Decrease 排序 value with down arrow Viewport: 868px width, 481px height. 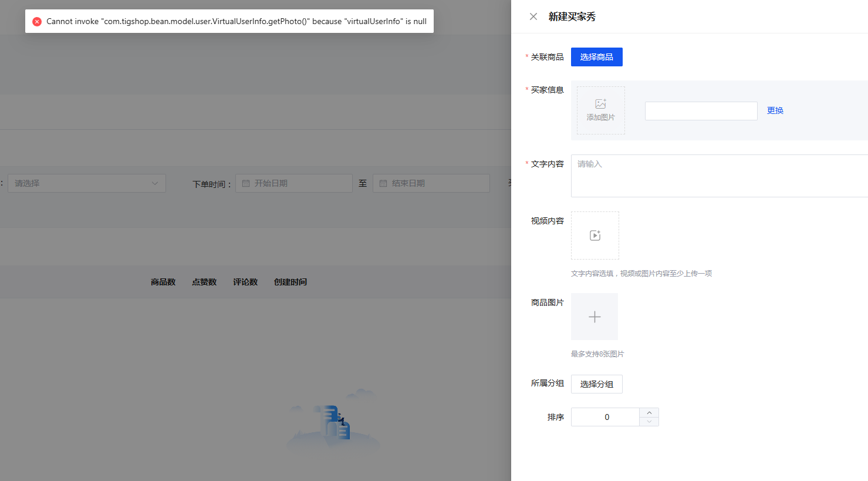649,422
